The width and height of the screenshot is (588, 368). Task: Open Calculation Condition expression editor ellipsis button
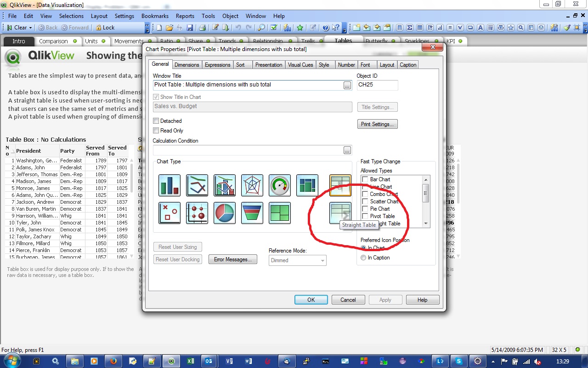347,150
